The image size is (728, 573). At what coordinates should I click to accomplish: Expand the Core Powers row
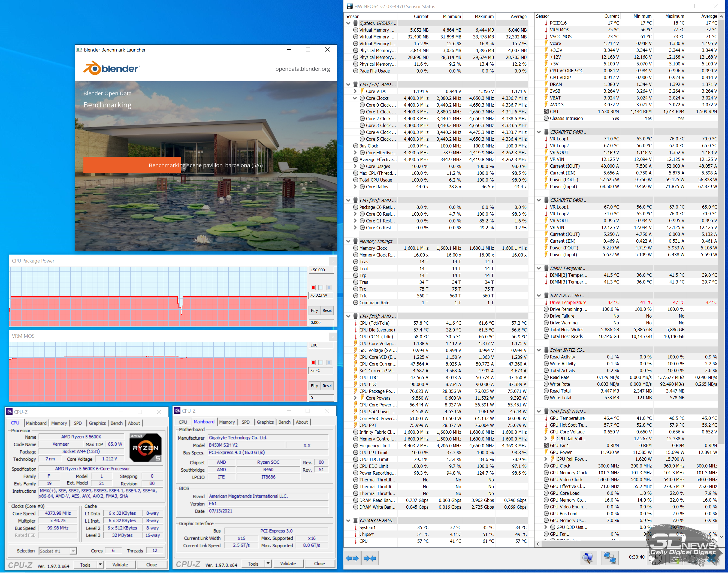[355, 398]
